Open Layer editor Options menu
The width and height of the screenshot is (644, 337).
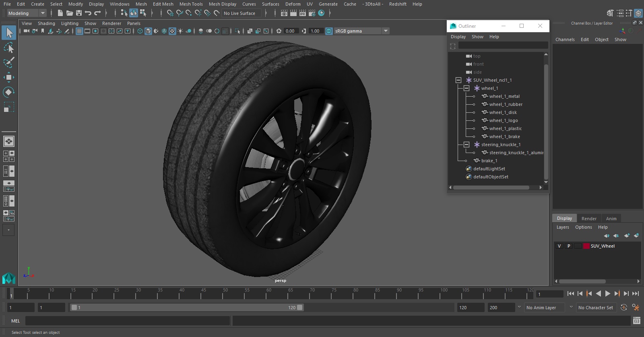[583, 227]
